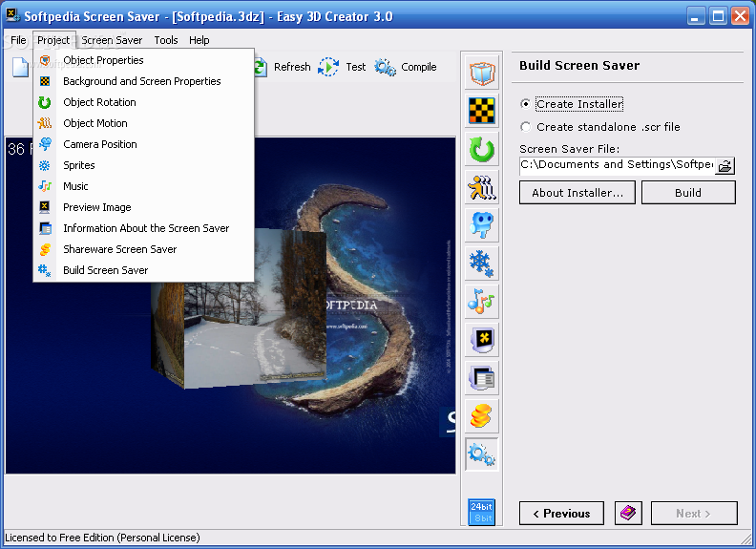Viewport: 756px width, 549px height.
Task: Open the gears Build Screen Saver sidebar icon
Action: tap(482, 454)
